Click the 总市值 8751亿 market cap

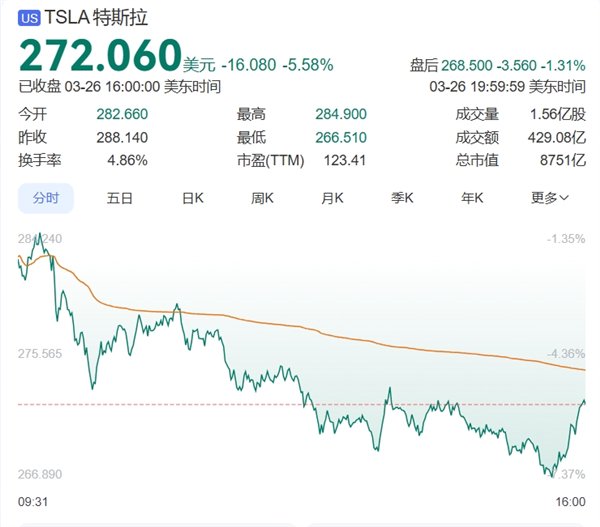[x=562, y=160]
